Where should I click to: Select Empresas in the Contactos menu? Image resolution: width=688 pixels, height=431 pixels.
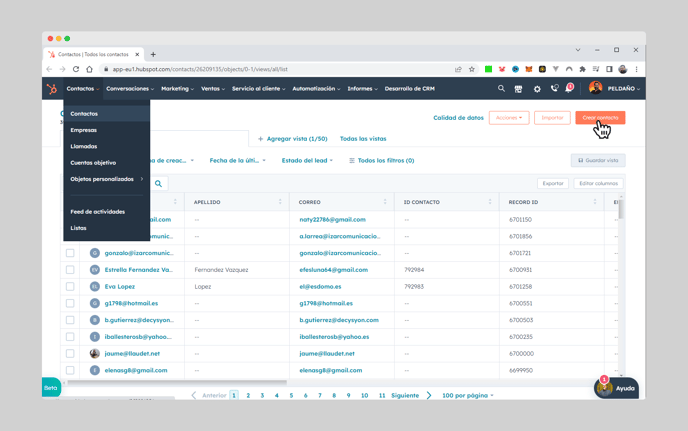83,130
